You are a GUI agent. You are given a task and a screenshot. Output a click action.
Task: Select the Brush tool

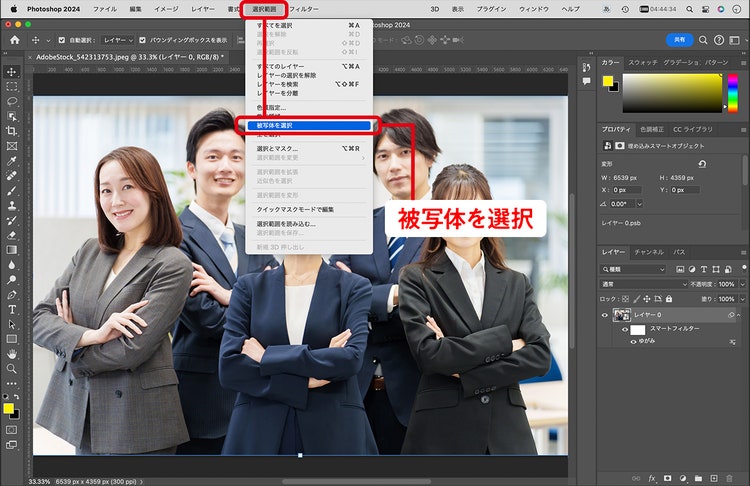click(x=11, y=190)
